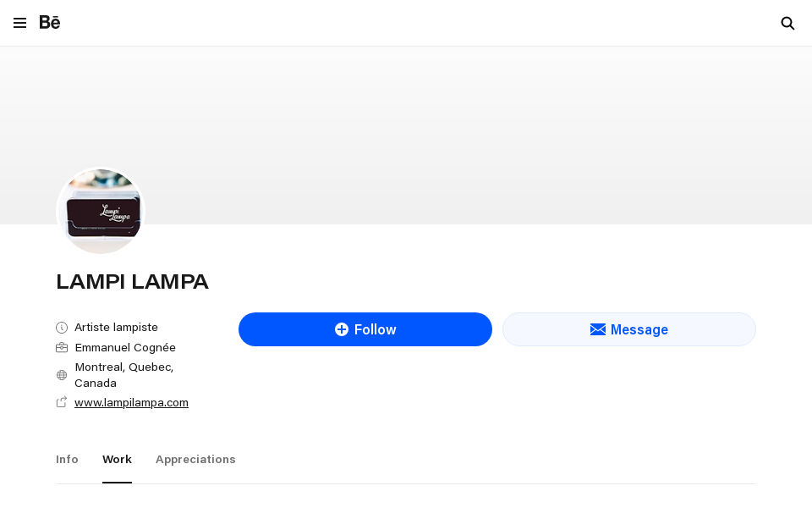The image size is (812, 508).
Task: Click the Behance logo
Action: 49,23
